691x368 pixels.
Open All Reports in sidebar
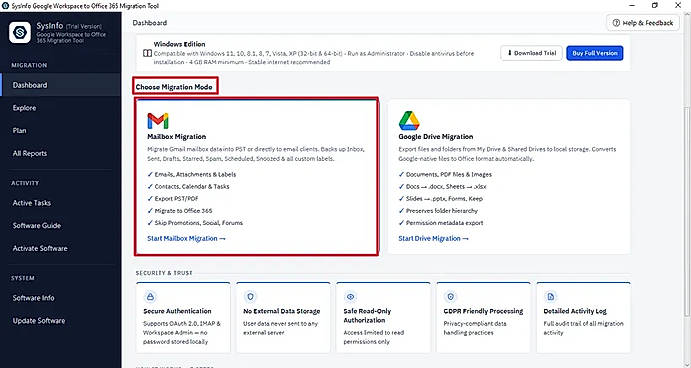pos(60,153)
